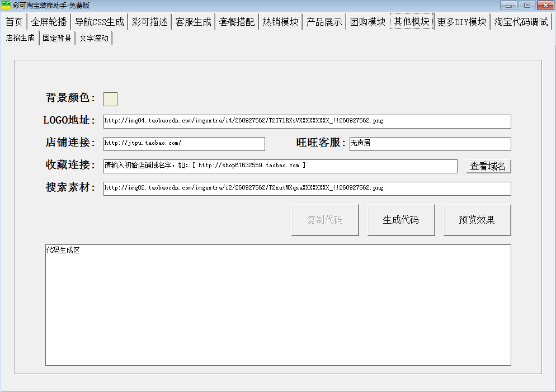Switch to the 团购模块 tab
Image resolution: width=556 pixels, height=392 pixels.
pos(367,22)
